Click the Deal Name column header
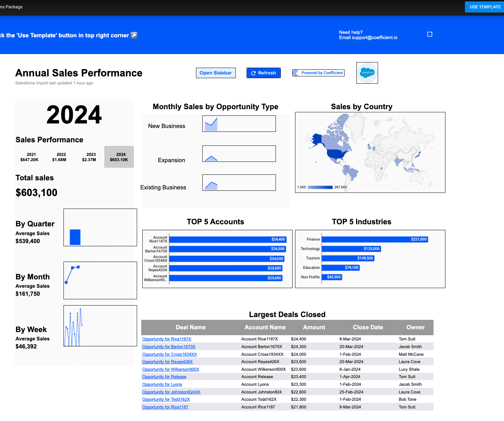Image resolution: width=504 pixels, height=421 pixels. (190, 328)
